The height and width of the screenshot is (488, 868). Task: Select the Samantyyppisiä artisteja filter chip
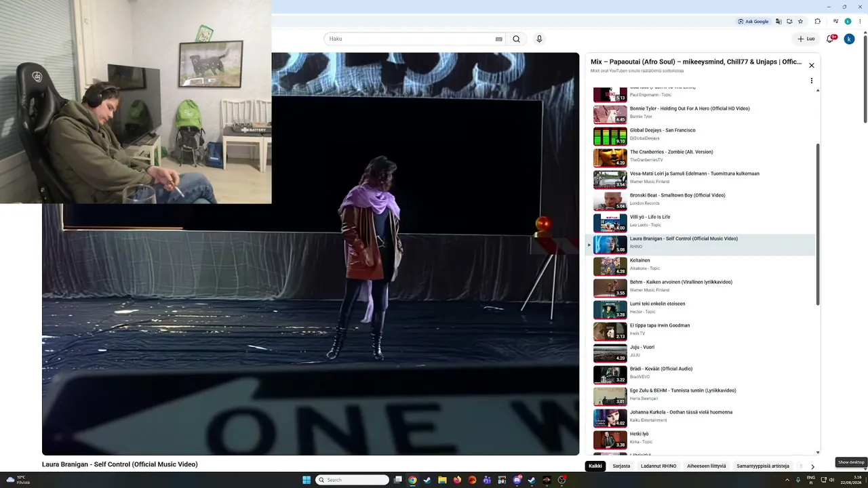[x=763, y=466]
